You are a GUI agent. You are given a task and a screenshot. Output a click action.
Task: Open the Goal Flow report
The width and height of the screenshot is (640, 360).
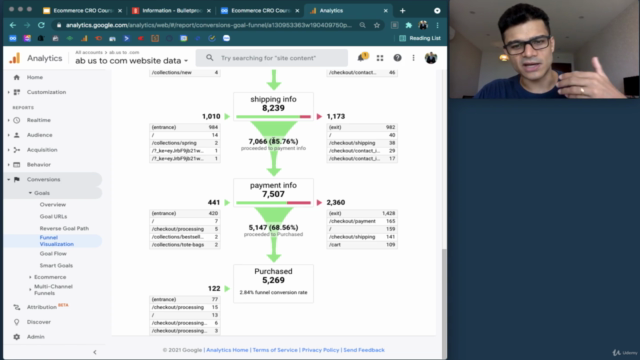coord(53,253)
